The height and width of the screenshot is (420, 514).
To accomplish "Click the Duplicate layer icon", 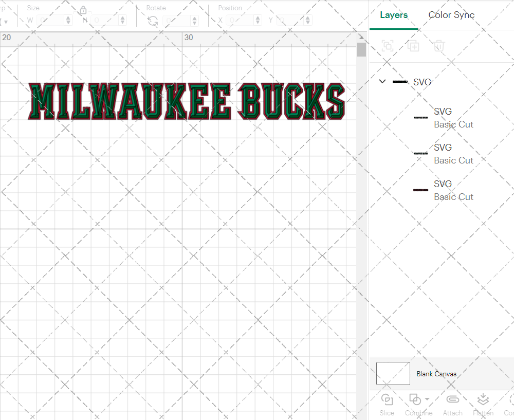I will pyautogui.click(x=413, y=46).
